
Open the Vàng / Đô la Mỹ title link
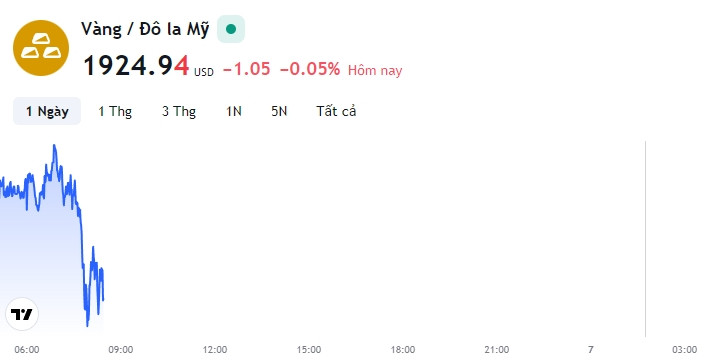click(x=145, y=29)
